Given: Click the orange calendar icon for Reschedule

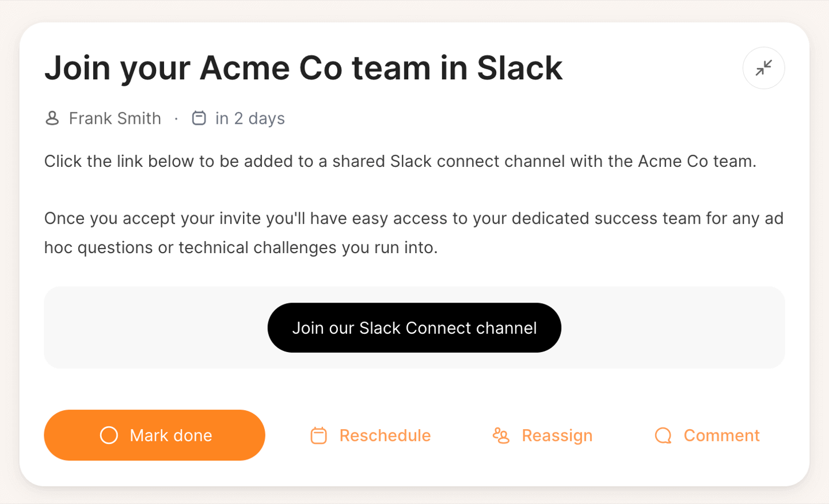Looking at the screenshot, I should point(318,436).
